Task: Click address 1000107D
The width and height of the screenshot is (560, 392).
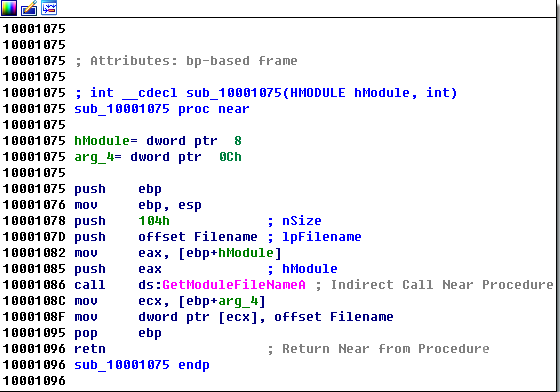Action: [34, 237]
